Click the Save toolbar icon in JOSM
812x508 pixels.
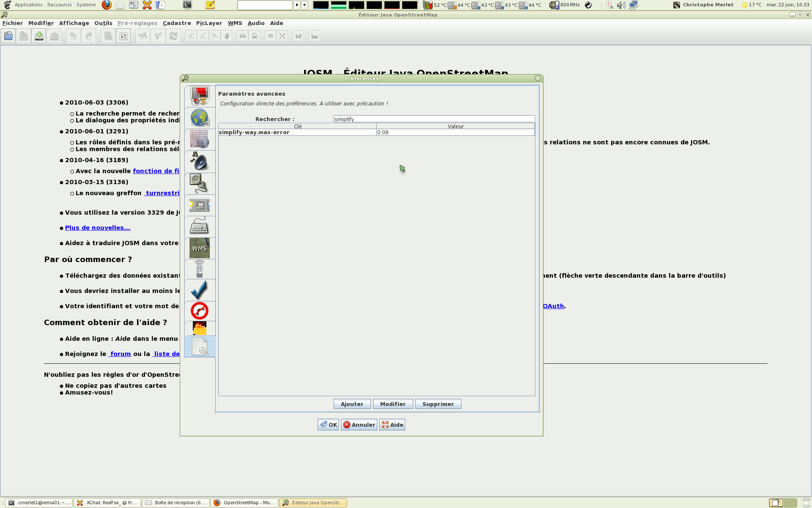23,36
